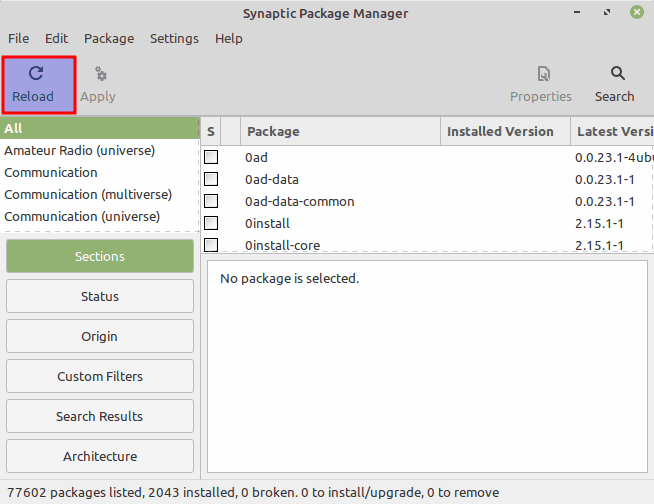
Task: Click the packages listed status bar text
Action: (253, 493)
